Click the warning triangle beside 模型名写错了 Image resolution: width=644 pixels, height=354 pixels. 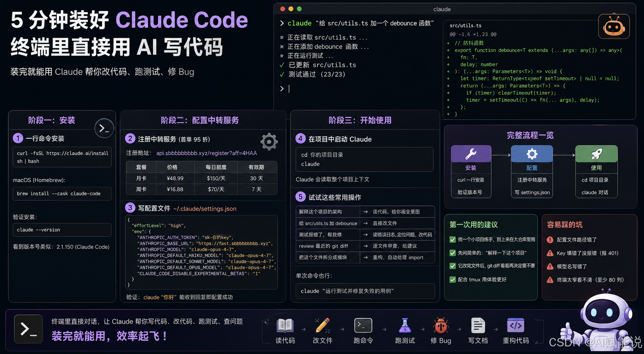[x=550, y=266]
